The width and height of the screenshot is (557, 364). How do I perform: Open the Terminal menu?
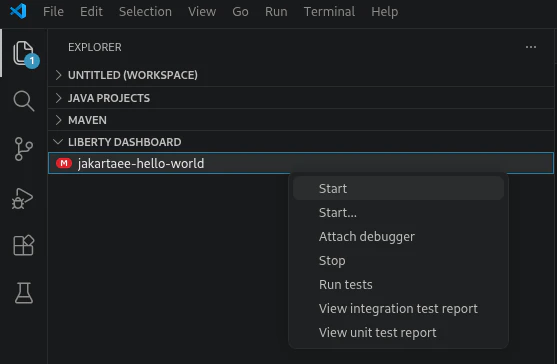pyautogui.click(x=329, y=12)
